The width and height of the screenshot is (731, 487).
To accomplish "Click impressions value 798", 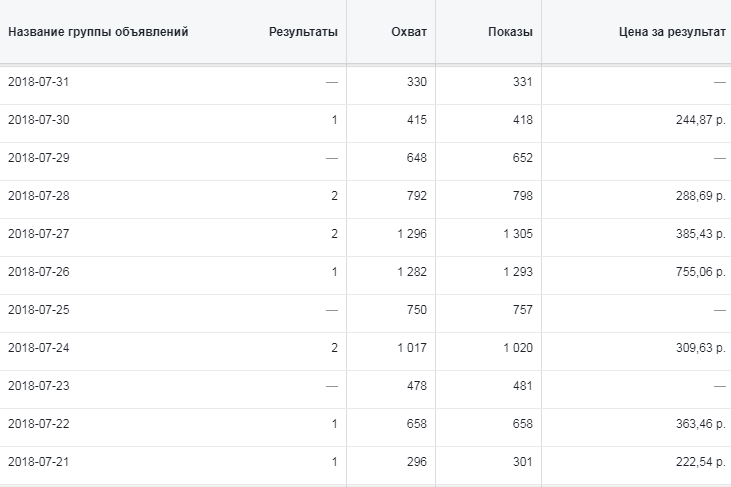I will pos(523,196).
